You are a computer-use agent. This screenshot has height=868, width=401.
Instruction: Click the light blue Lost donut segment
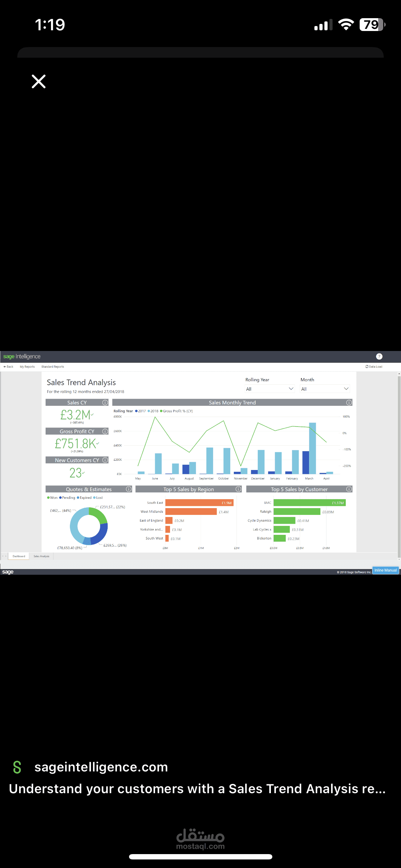[x=75, y=523]
